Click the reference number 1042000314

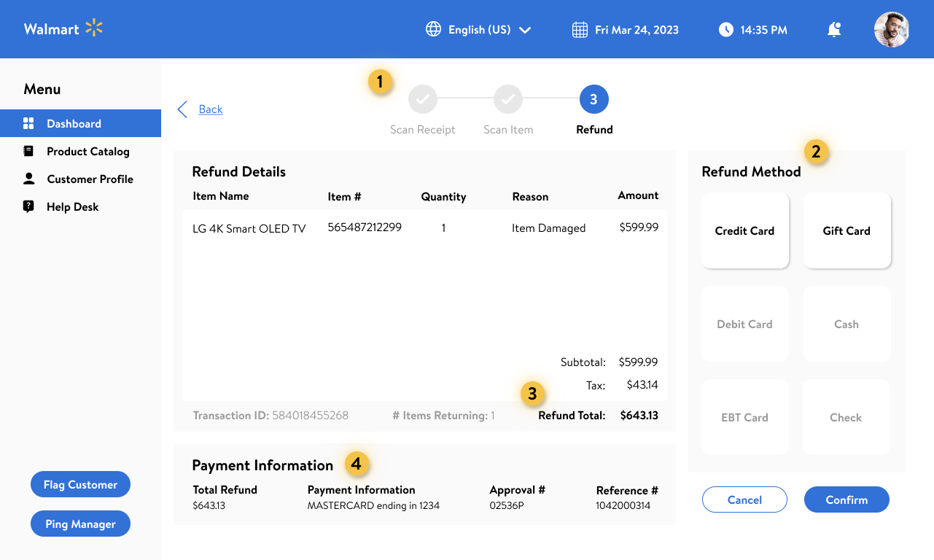coord(623,505)
